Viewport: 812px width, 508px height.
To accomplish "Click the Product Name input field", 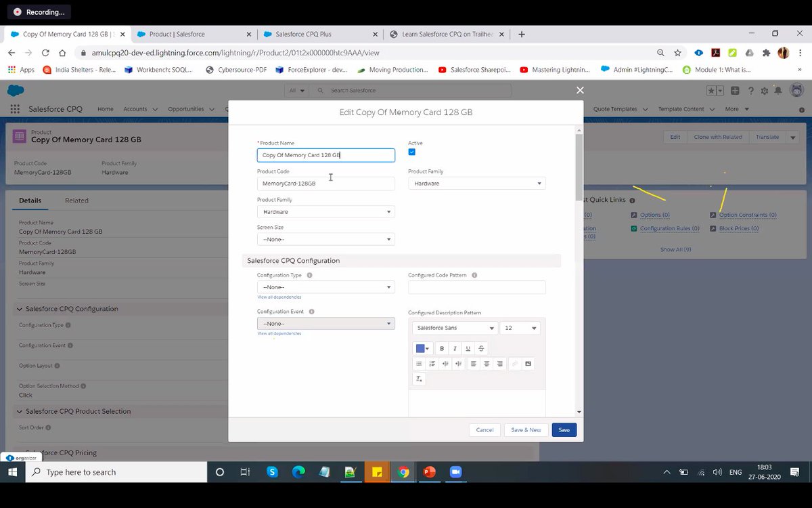I will (325, 155).
